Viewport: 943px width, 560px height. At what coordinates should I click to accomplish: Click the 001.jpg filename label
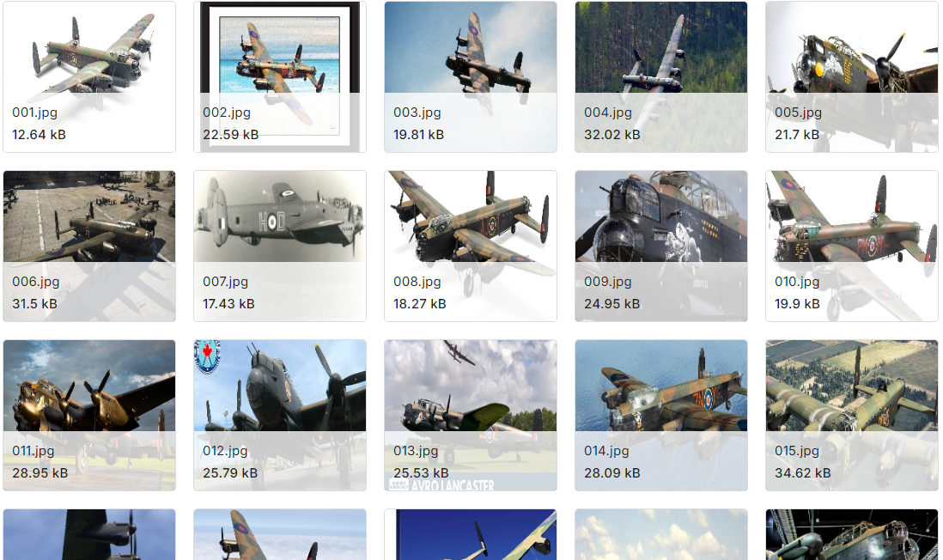tap(35, 113)
